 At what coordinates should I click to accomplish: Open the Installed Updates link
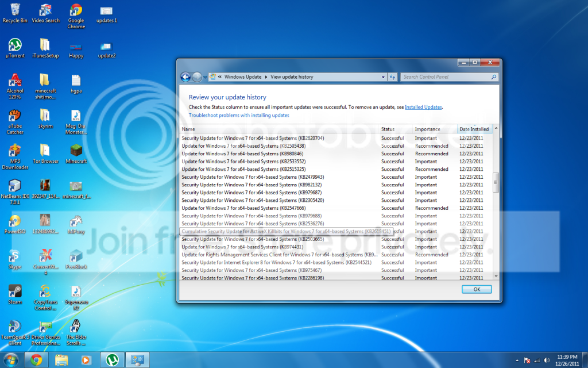pyautogui.click(x=423, y=107)
